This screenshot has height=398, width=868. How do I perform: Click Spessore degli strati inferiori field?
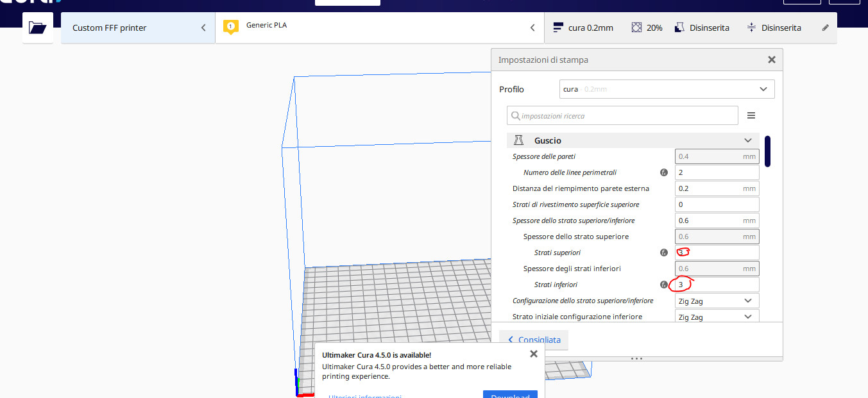point(717,269)
